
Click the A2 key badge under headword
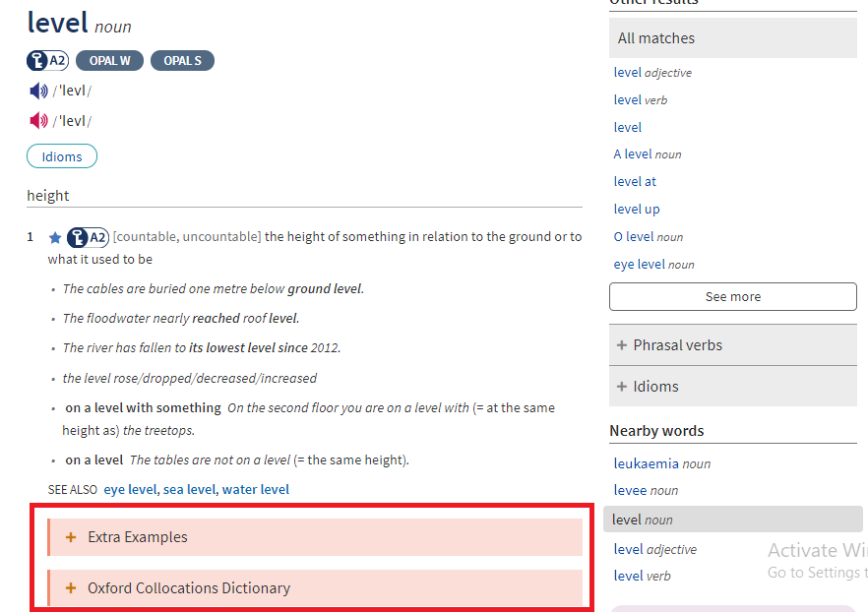tap(47, 61)
